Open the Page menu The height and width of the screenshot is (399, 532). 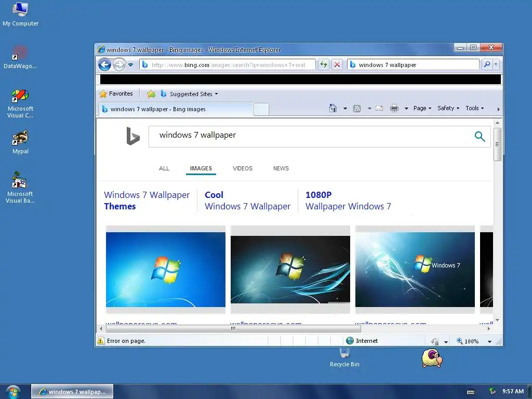[x=422, y=108]
